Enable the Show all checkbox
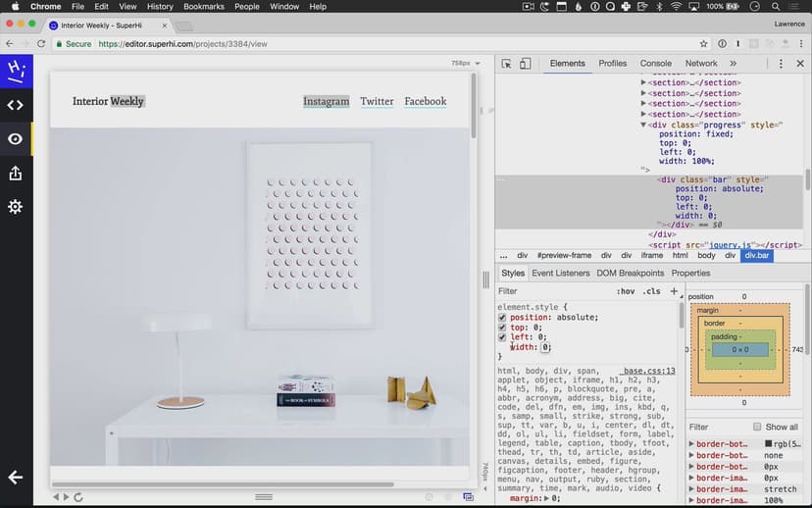This screenshot has width=812, height=508. 757,427
